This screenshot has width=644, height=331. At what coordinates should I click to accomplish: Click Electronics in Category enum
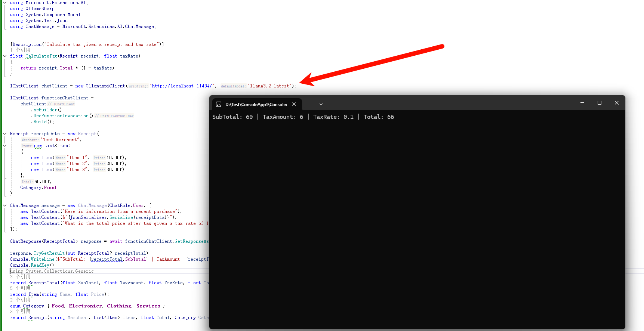point(85,306)
